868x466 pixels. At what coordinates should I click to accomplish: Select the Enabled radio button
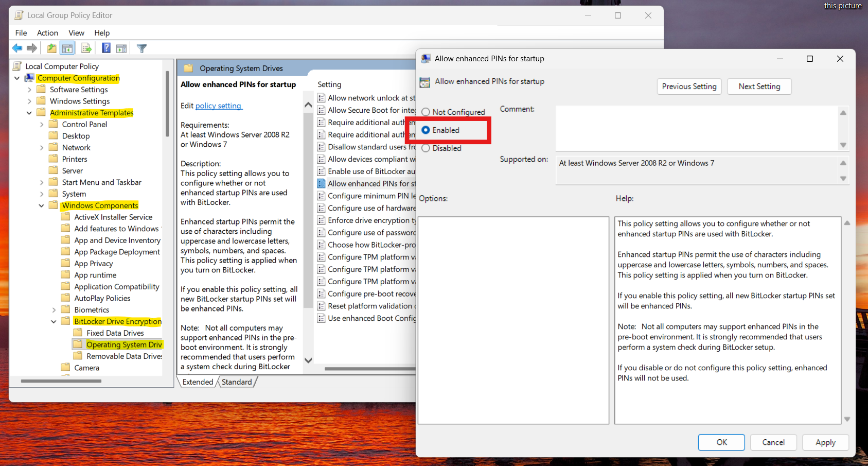point(426,130)
